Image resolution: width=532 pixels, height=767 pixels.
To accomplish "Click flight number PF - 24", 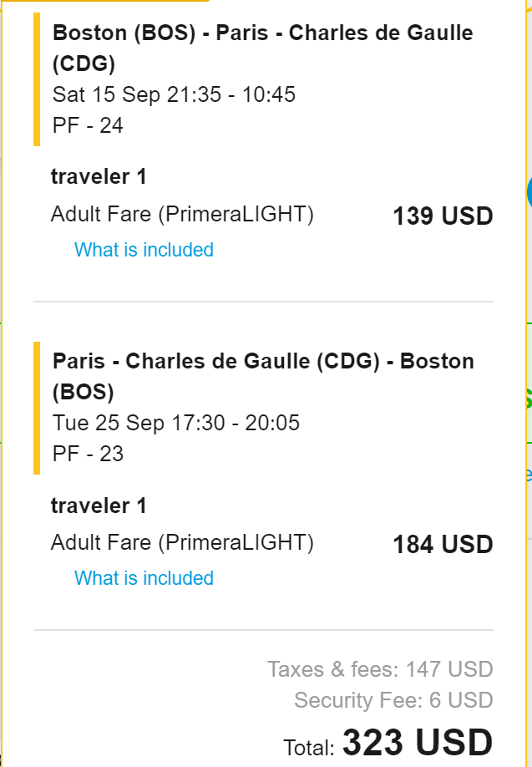I will click(x=88, y=125).
